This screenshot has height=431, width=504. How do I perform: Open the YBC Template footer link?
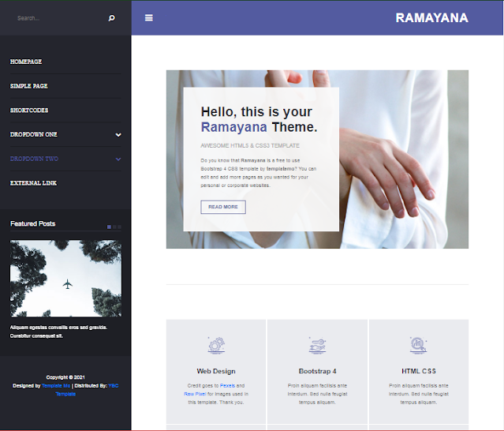point(87,390)
